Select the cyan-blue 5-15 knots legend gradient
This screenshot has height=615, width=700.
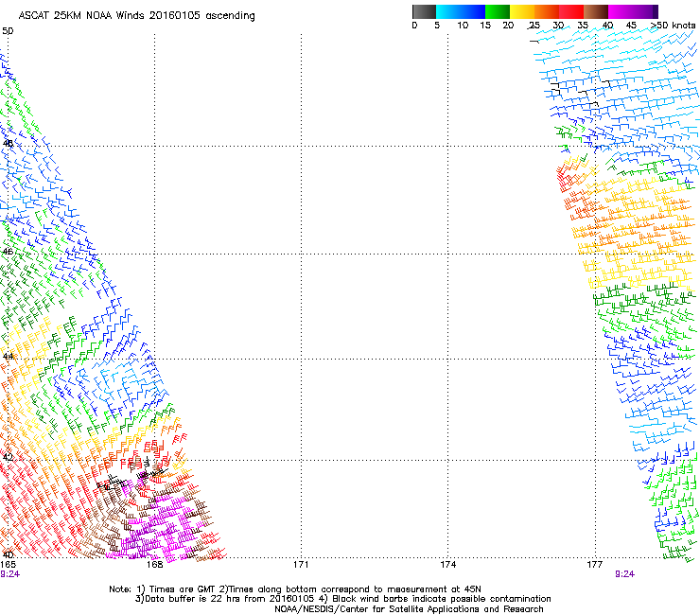tap(461, 11)
